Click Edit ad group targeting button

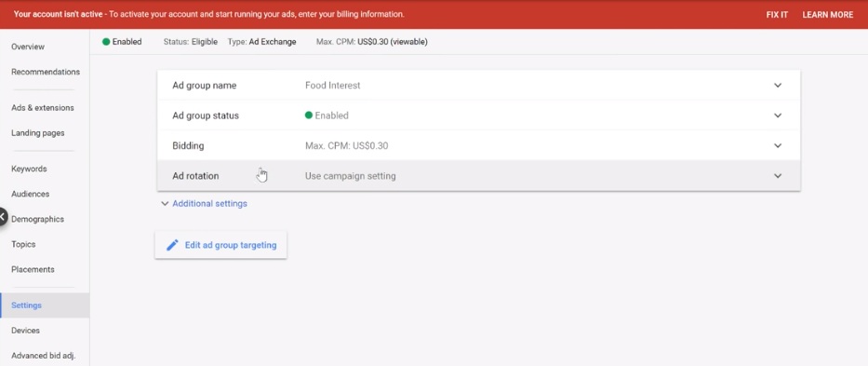click(220, 245)
